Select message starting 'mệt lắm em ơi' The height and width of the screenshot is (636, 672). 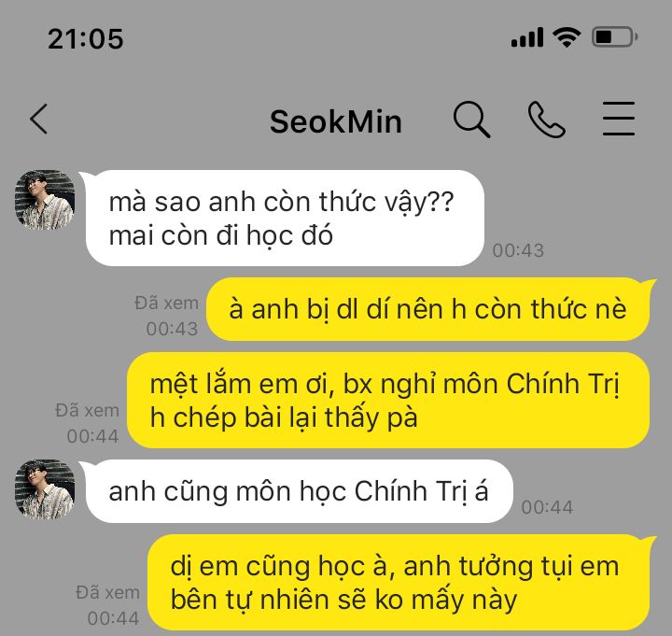388,400
